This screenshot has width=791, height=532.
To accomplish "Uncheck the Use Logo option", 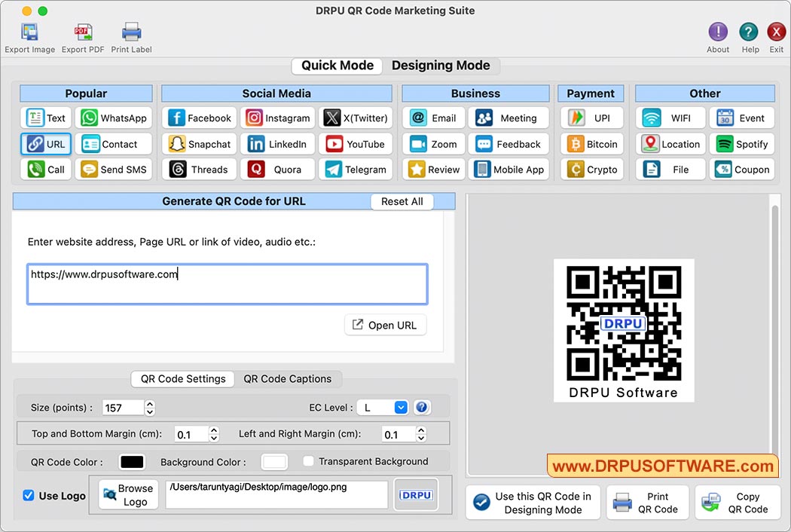I will [28, 495].
